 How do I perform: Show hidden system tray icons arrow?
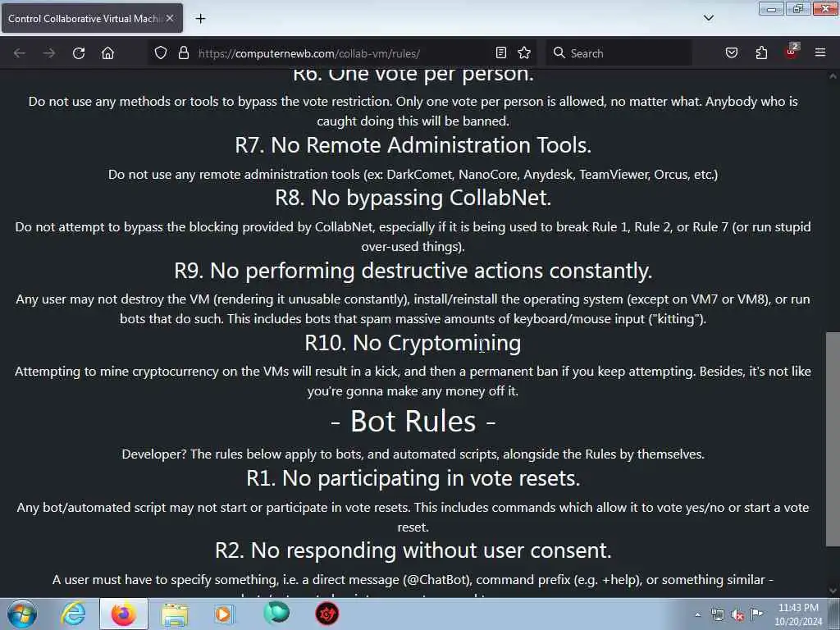[697, 614]
